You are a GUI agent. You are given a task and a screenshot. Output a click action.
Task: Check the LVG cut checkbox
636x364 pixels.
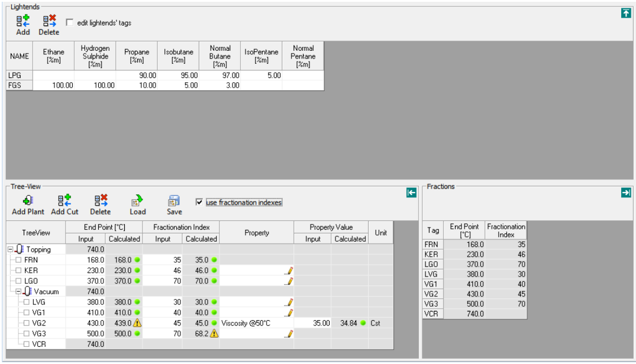[x=27, y=302]
